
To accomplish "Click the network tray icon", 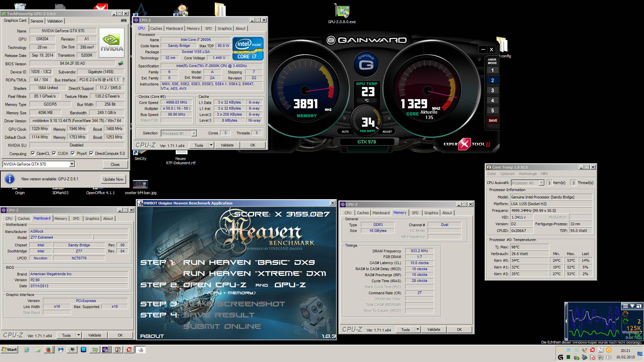I will pos(601,357).
